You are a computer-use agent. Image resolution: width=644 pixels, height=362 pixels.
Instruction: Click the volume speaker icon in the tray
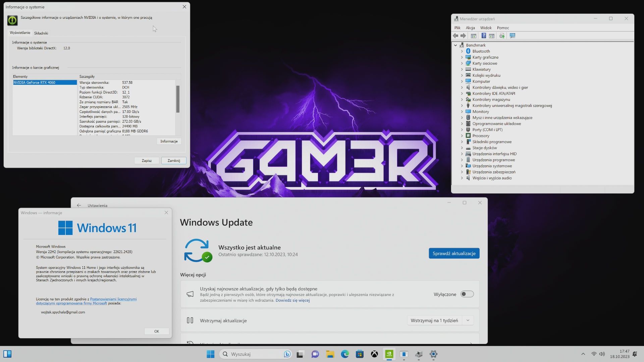pyautogui.click(x=602, y=354)
